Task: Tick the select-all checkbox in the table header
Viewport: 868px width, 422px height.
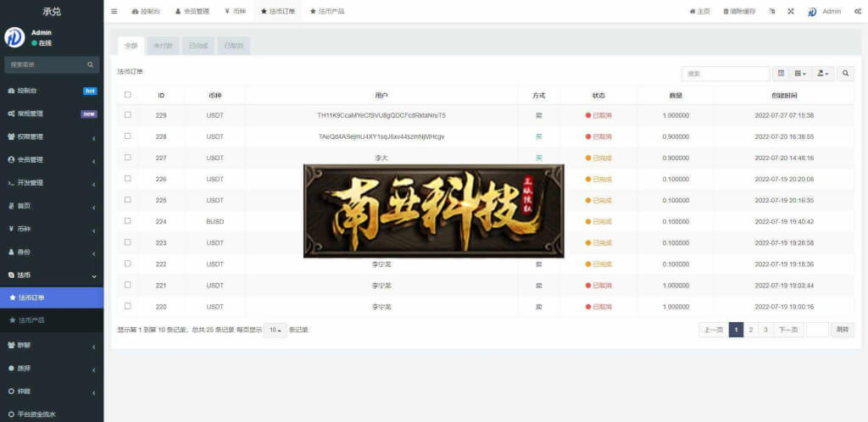Action: 128,95
